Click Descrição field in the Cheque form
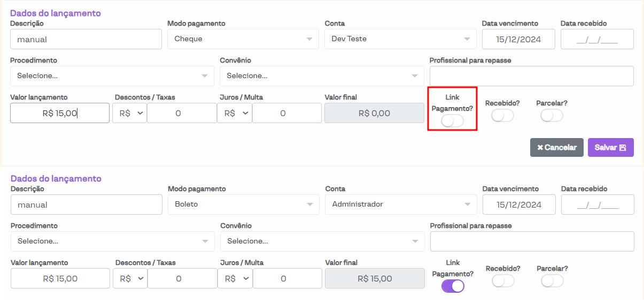 pos(86,39)
